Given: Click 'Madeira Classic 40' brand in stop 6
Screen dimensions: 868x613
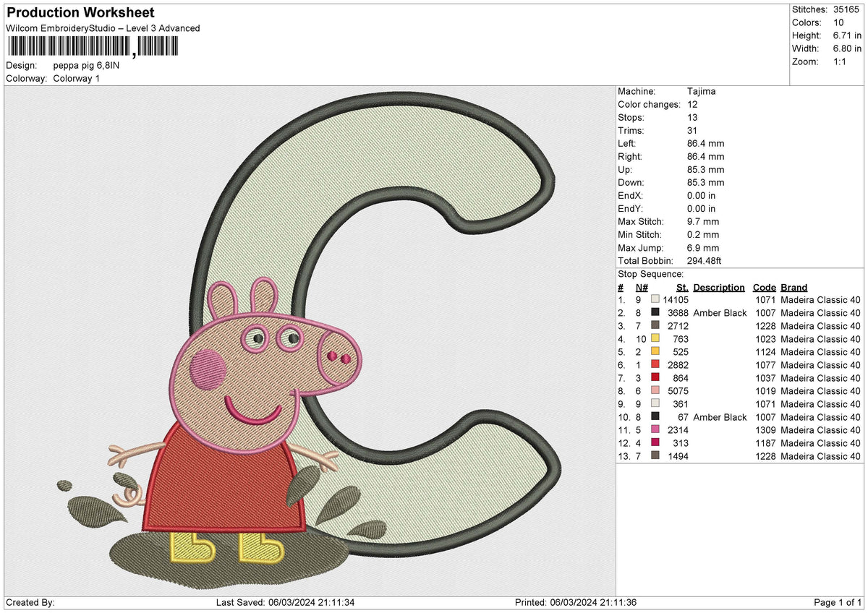Looking at the screenshot, I should click(x=820, y=364).
